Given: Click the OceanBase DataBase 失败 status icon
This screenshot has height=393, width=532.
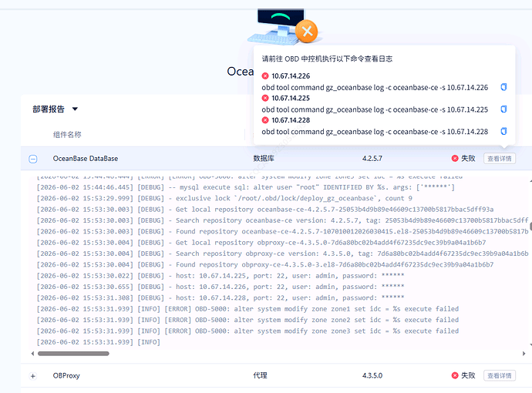Looking at the screenshot, I should pyautogui.click(x=455, y=158).
